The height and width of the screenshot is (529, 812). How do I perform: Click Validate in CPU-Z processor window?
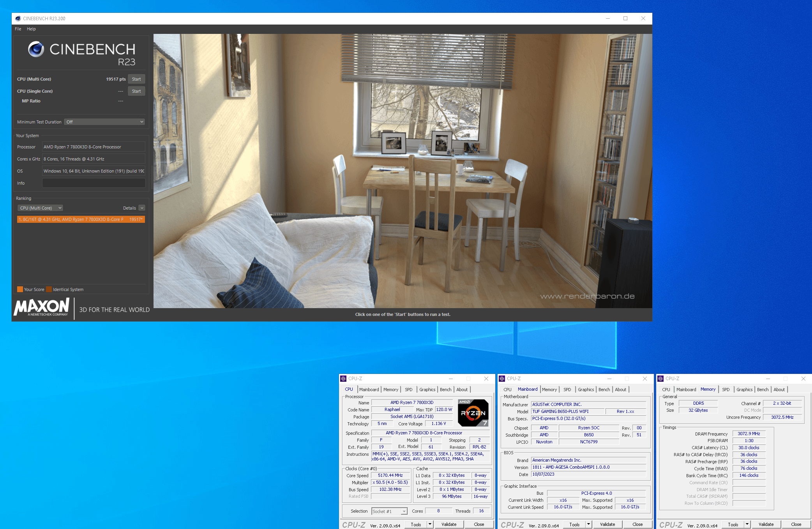point(449,524)
